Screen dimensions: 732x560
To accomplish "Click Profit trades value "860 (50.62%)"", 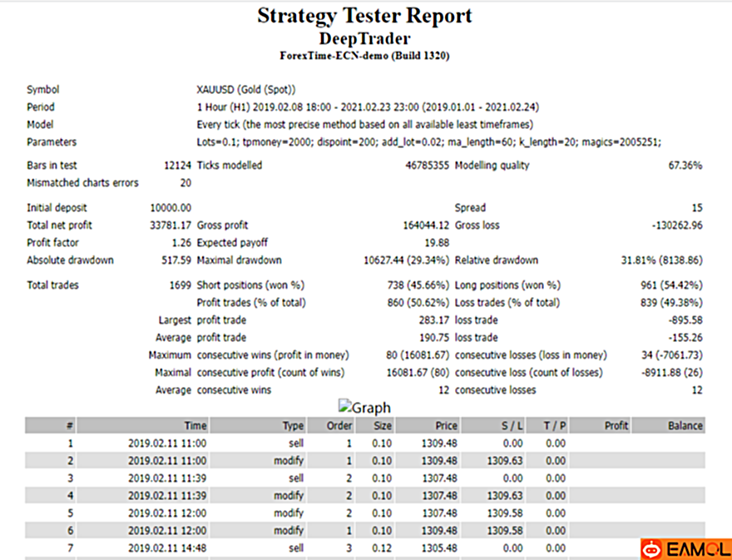I will (x=418, y=303).
